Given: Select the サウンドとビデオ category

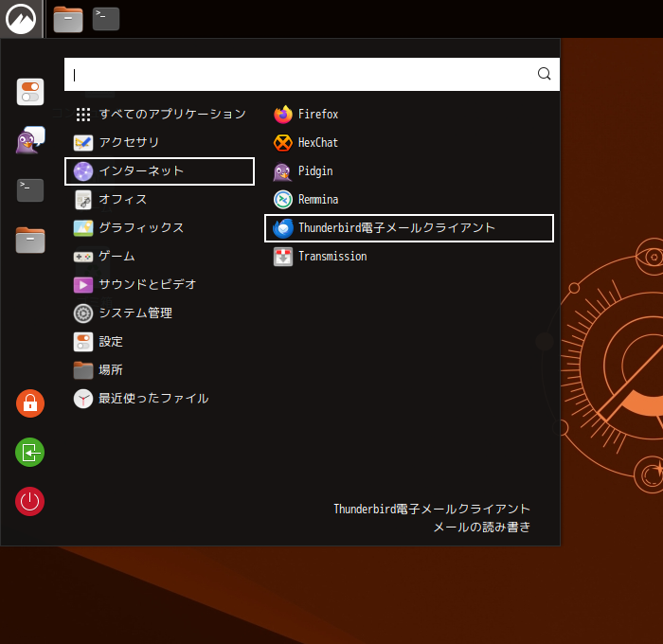Looking at the screenshot, I should 159,284.
